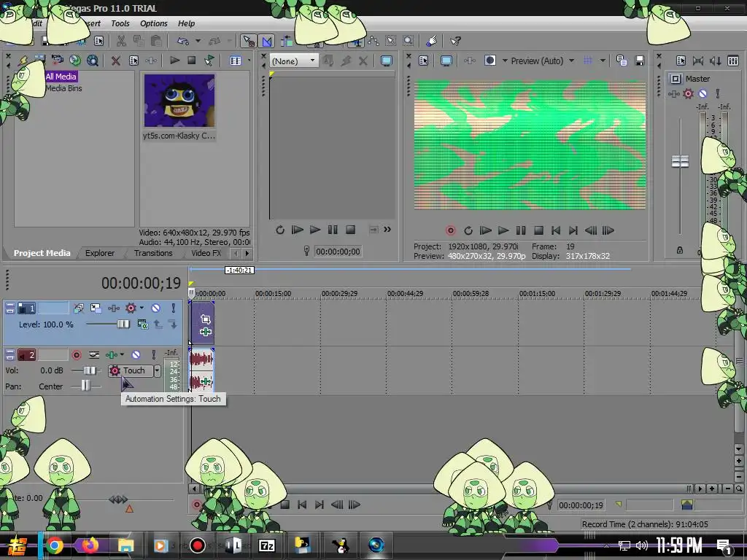
Task: Mute audio track 2
Action: 136,355
